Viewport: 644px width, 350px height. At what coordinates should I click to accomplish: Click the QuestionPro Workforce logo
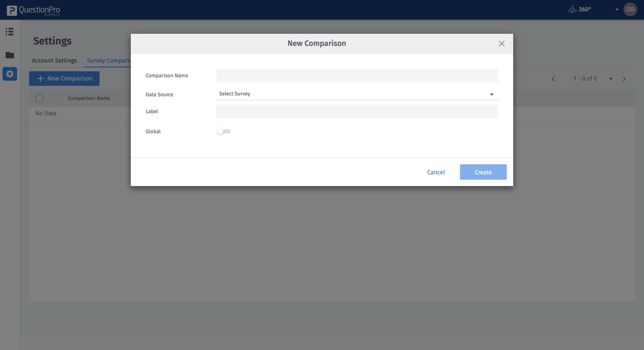click(x=33, y=9)
